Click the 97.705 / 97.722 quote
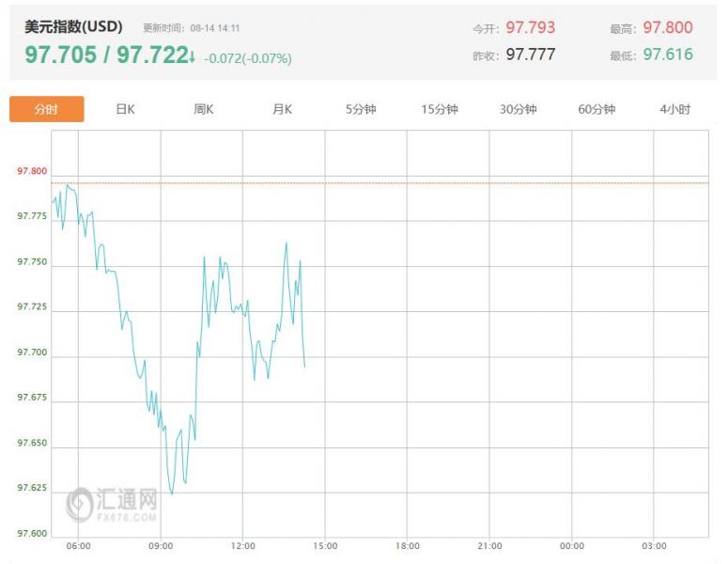 click(106, 55)
